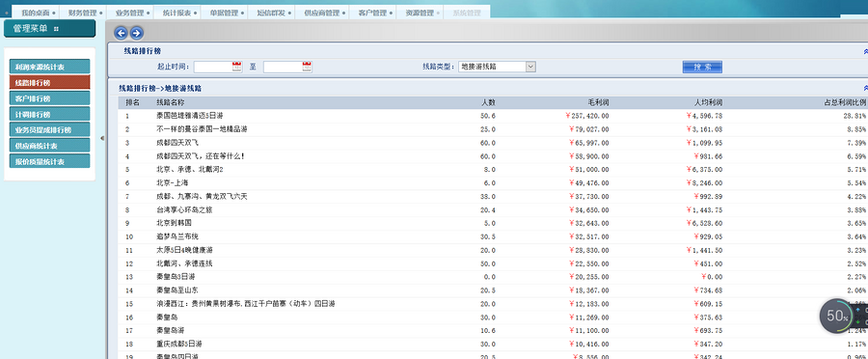Viewport: 868px width, 359px height.
Task: Click the back navigation arrow icon
Action: point(121,33)
